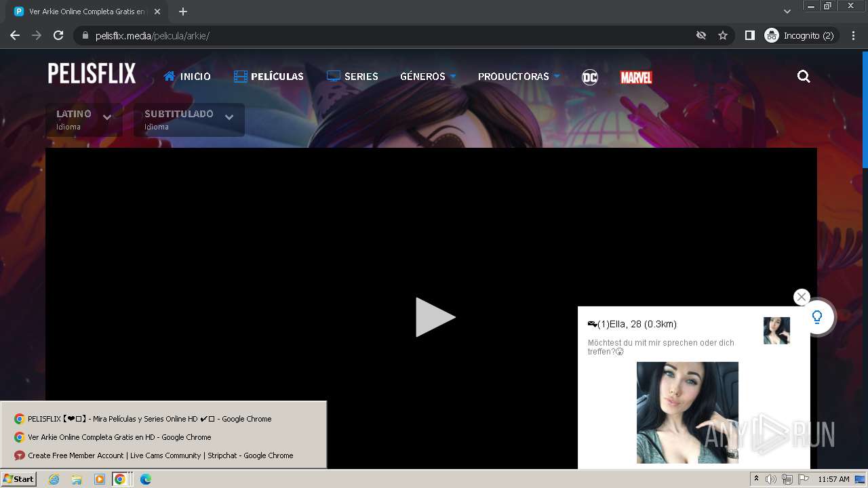Open Windows Media Player taskbar icon

click(99, 479)
